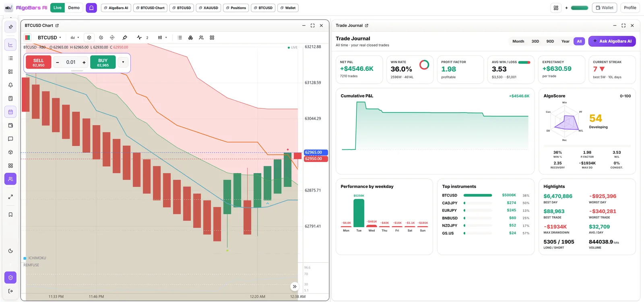Expand the chart panel double-chevron button

pos(295,287)
